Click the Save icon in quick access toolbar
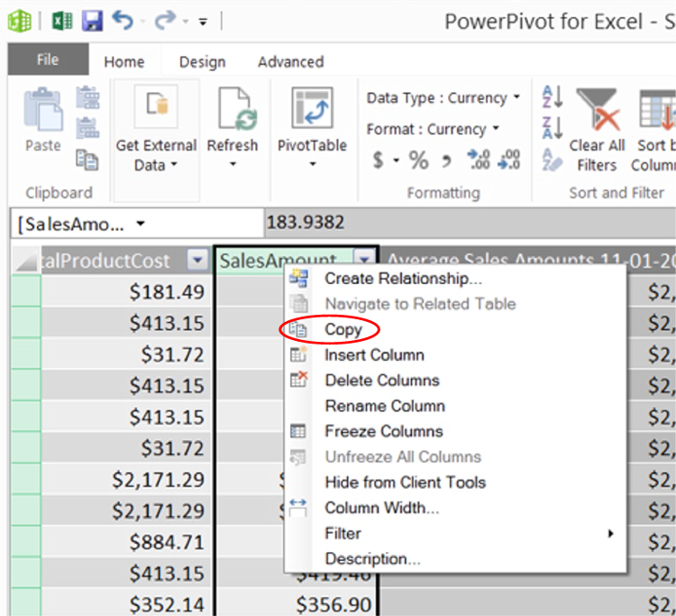 coord(92,21)
